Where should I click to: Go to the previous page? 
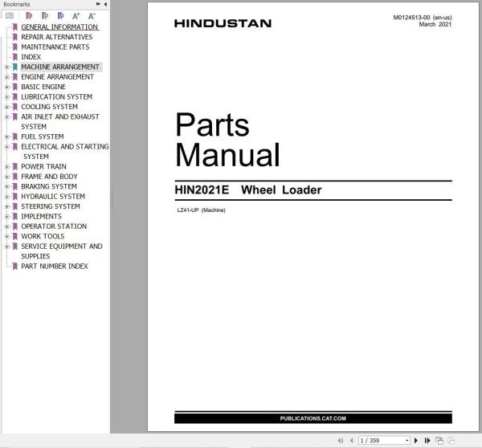click(x=351, y=440)
